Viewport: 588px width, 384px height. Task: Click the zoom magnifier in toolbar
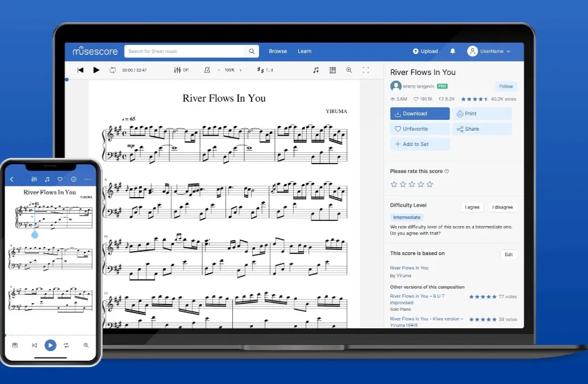point(349,70)
